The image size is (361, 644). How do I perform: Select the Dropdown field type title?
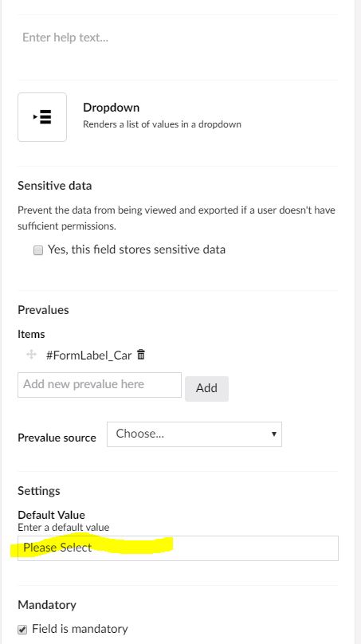[x=112, y=108]
